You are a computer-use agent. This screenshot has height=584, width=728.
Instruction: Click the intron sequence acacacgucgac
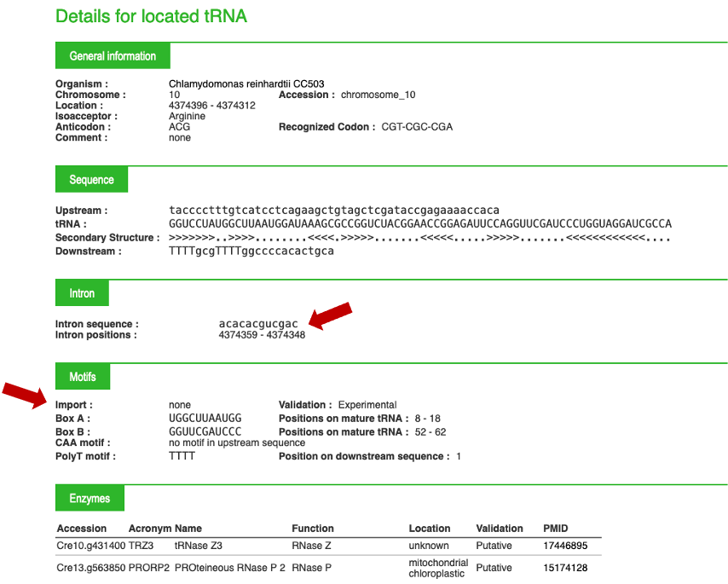259,324
